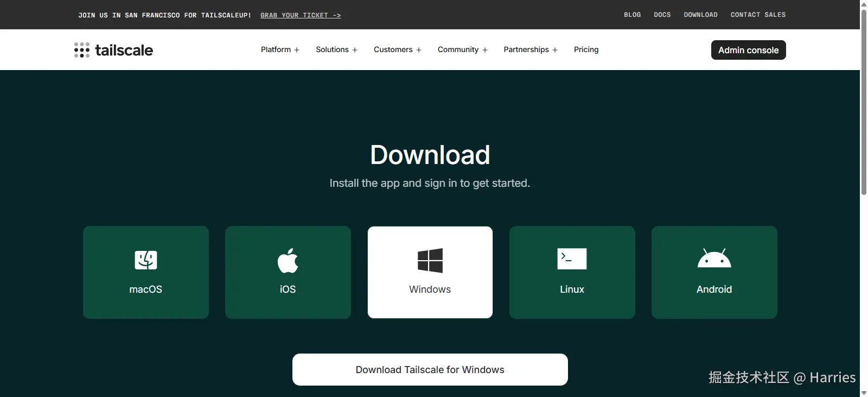Select the Linux label text

click(572, 289)
